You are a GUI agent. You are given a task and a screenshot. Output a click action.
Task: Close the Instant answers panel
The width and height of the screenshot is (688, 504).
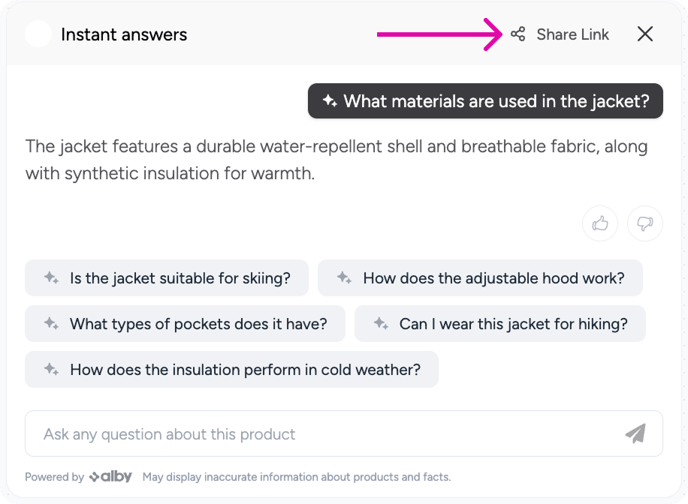[x=645, y=34]
